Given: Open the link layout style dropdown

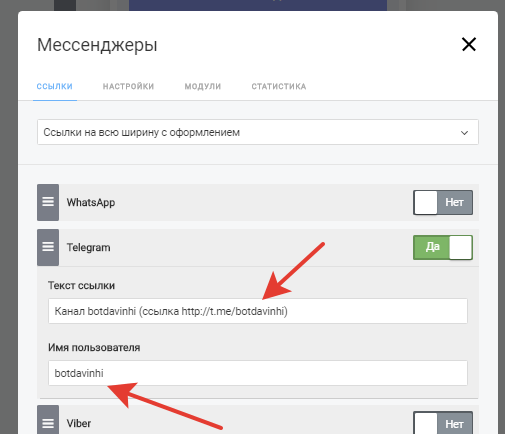Looking at the screenshot, I should (x=258, y=132).
